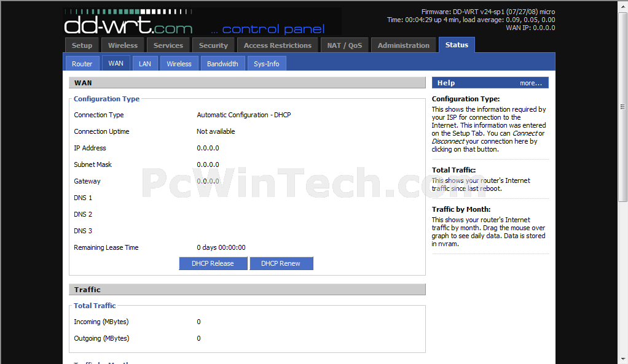
Task: Click the 'Remaining Lease Time' label
Action: [x=106, y=247]
